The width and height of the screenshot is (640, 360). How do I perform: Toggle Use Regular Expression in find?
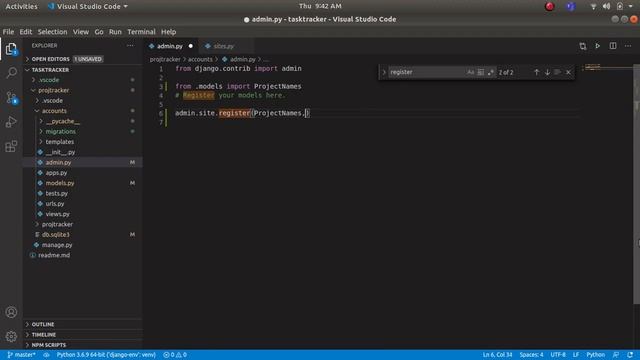point(490,72)
